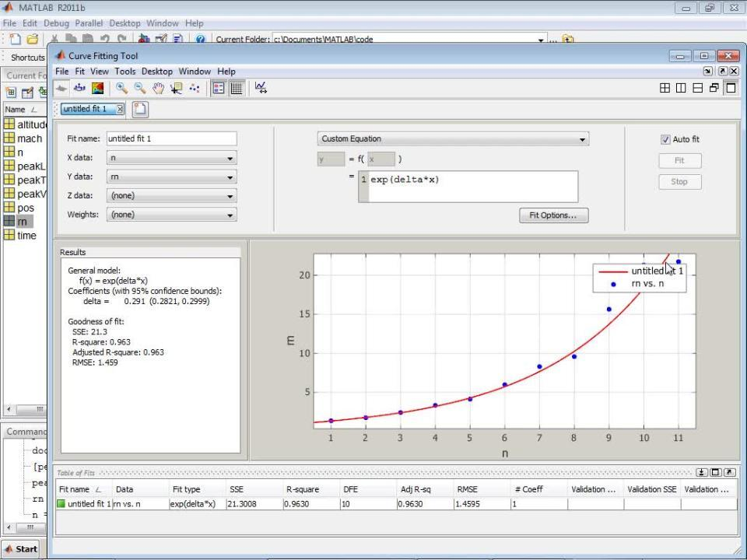This screenshot has width=747, height=560.
Task: Click the Adjust axes limits icon
Action: [261, 88]
